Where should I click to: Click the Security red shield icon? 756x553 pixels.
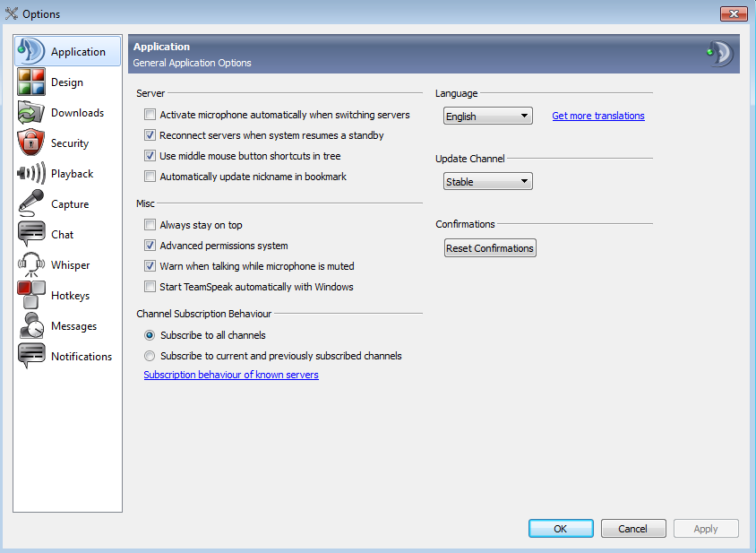[x=30, y=143]
